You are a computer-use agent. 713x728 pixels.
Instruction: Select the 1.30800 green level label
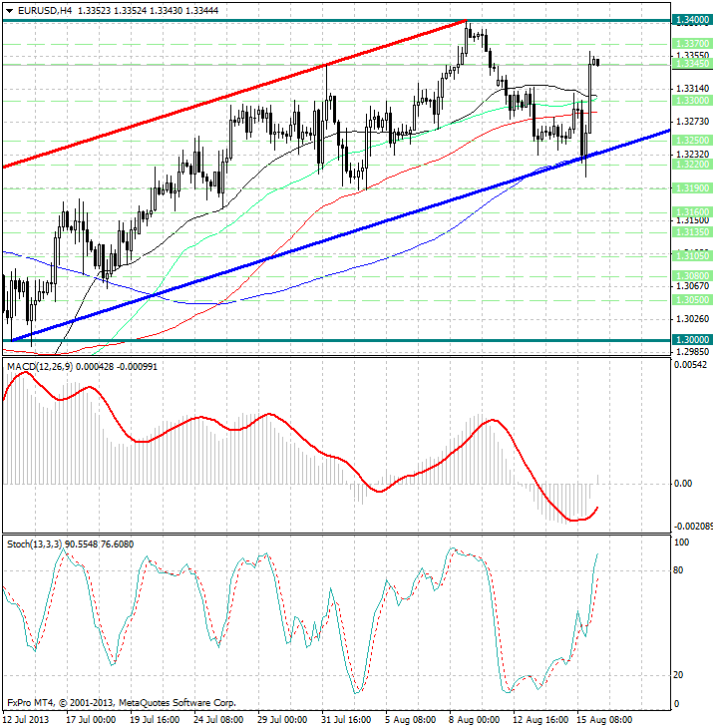692,276
